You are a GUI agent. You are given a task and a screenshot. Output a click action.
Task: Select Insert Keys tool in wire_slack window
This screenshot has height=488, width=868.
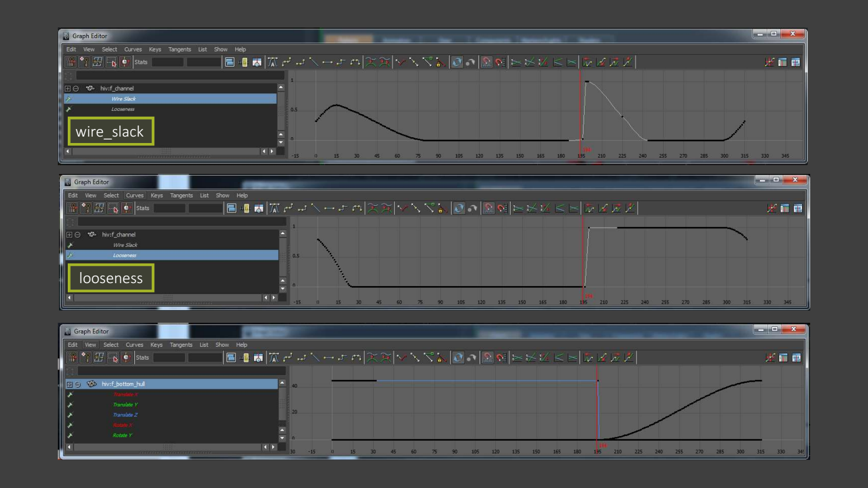click(85, 62)
